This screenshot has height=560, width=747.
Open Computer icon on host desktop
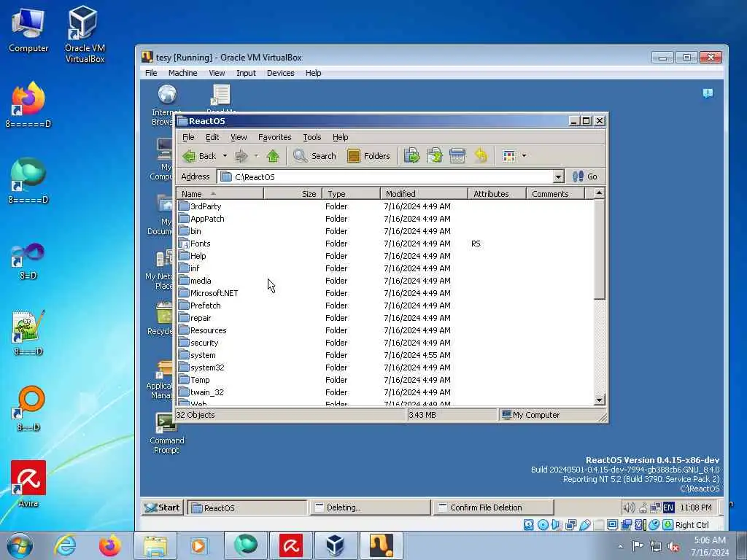pos(28,29)
